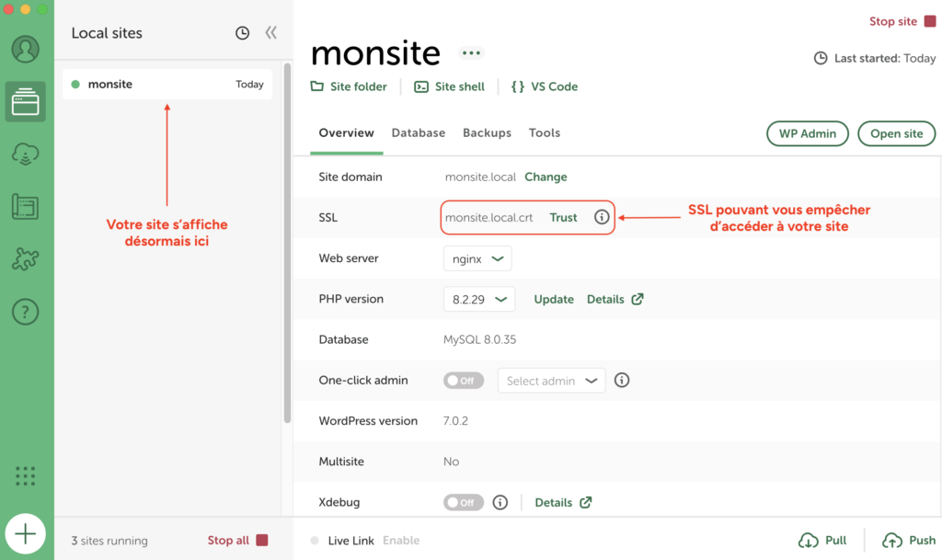
Task: Click Stop site
Action: coord(902,21)
